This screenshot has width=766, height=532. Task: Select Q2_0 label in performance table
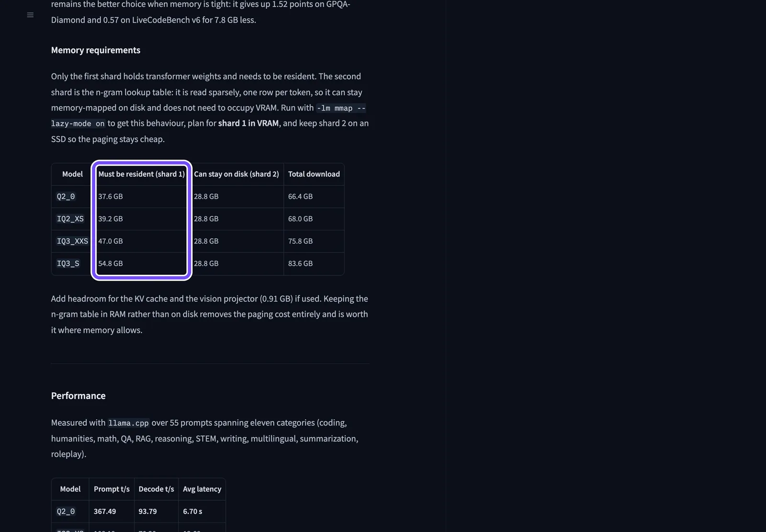click(66, 511)
